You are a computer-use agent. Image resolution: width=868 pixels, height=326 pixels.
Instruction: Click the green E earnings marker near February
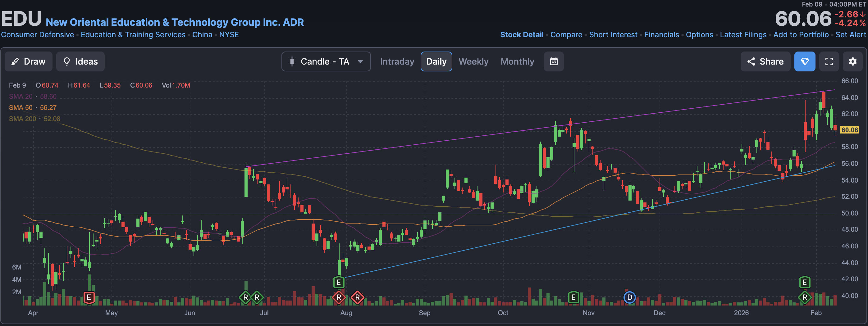pos(805,282)
